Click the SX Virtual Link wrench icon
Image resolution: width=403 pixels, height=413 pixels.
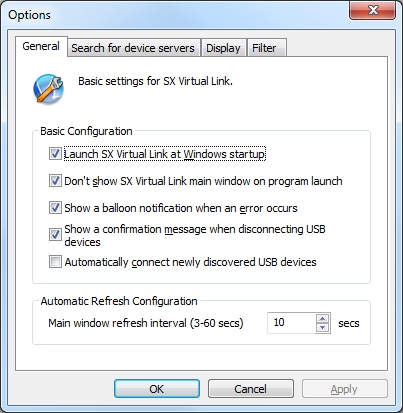(48, 89)
